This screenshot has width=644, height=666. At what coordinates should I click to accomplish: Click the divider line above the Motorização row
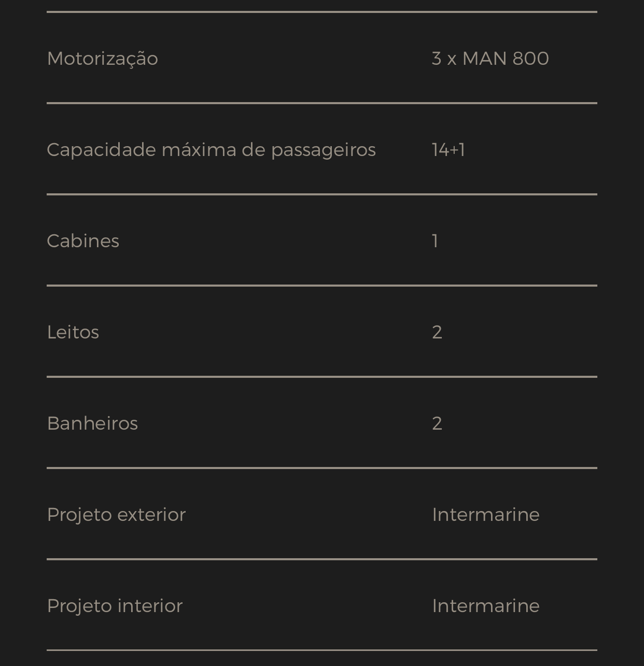coord(321,11)
